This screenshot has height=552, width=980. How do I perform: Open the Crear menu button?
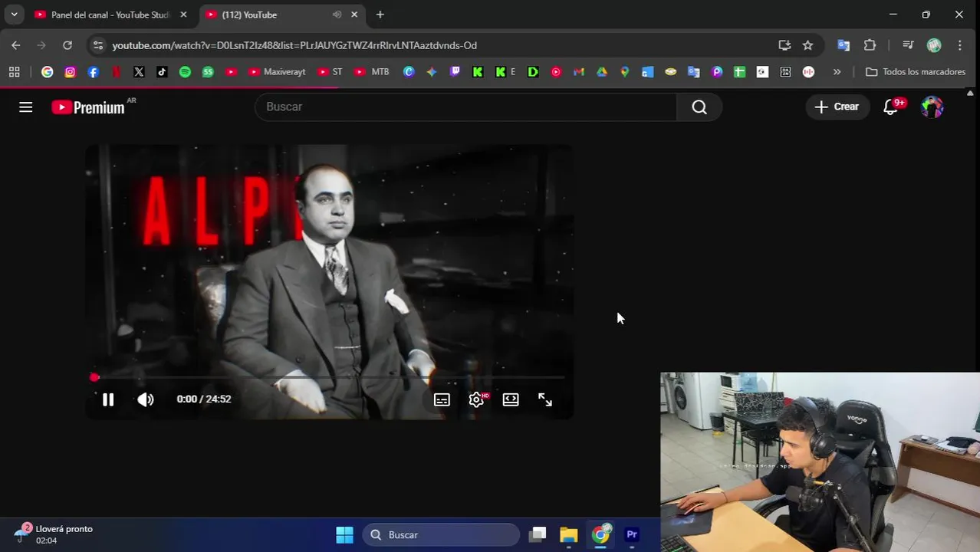[x=837, y=107]
